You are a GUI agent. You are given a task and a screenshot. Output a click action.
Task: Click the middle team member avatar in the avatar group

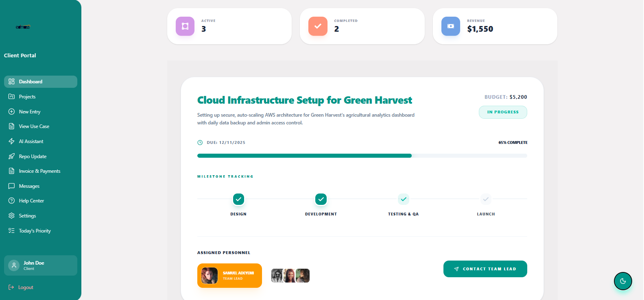pyautogui.click(x=289, y=276)
